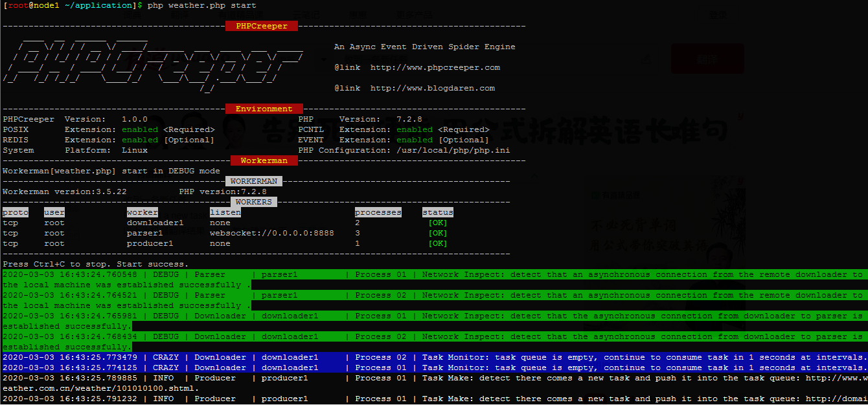Click the 'downloader1' worker table cell

(x=155, y=223)
